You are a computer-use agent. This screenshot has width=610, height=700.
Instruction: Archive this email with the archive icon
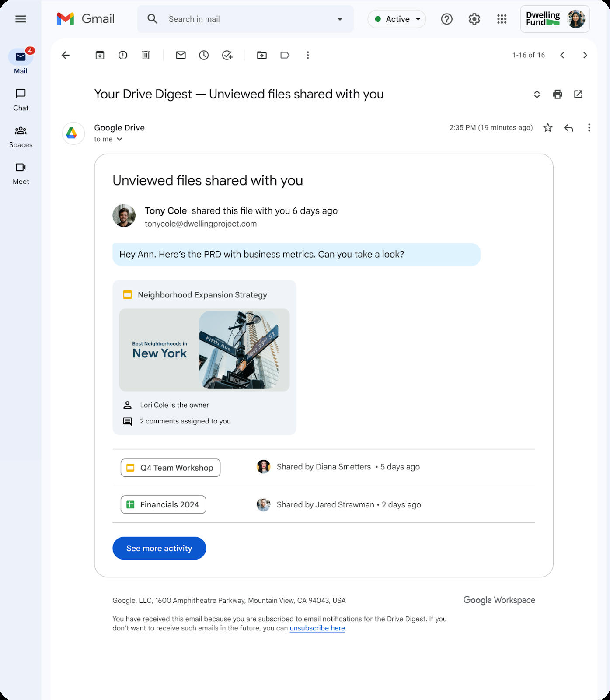(100, 55)
